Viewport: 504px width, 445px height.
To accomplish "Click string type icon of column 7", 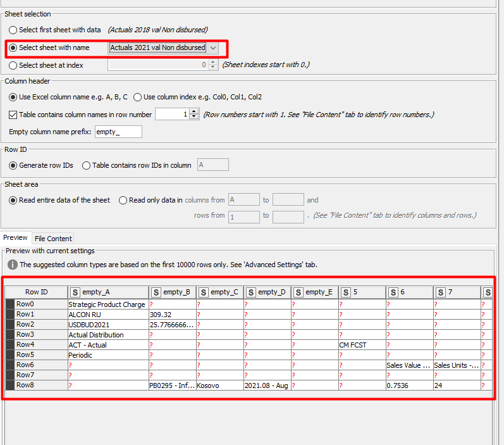I will (441, 292).
